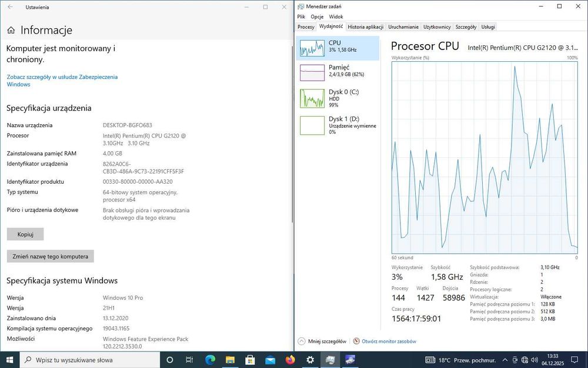This screenshot has height=368, width=588.
Task: Collapse view with Mniej szczegółów chevron
Action: pyautogui.click(x=302, y=342)
